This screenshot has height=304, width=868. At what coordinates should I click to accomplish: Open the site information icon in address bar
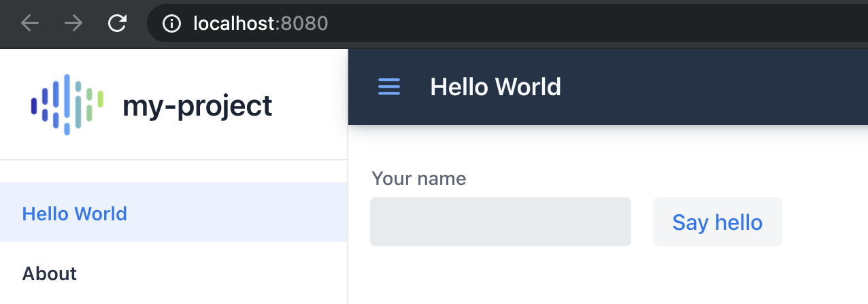171,24
